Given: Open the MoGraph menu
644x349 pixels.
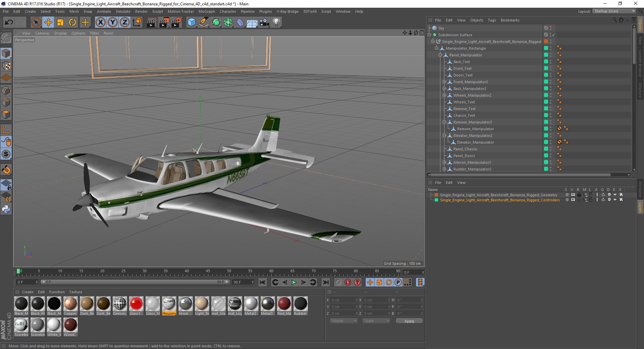Looking at the screenshot, I should tap(207, 11).
